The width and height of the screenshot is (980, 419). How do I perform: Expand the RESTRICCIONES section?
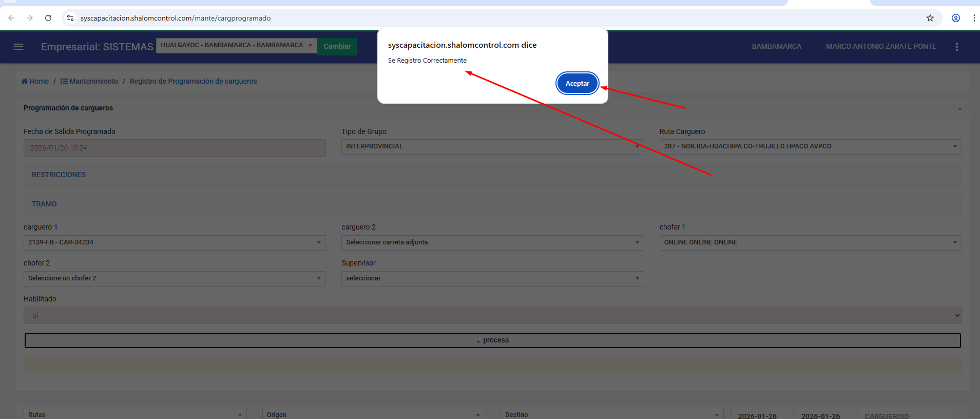tap(59, 175)
